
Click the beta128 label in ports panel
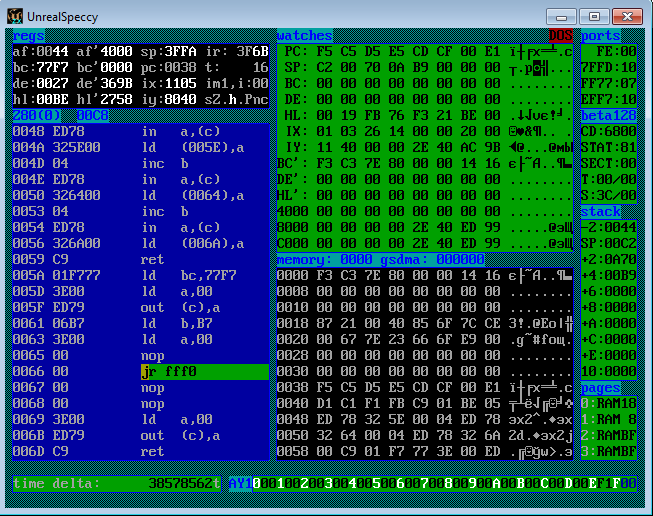[x=607, y=116]
